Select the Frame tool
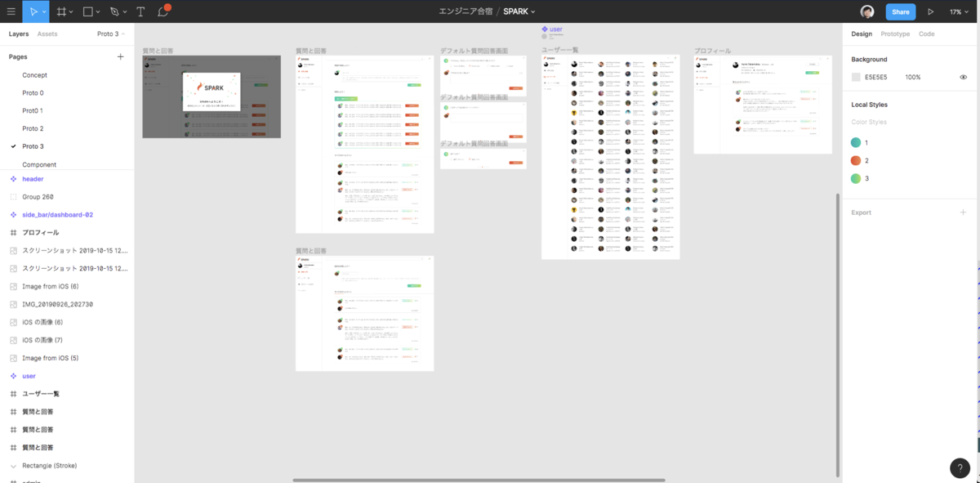The height and width of the screenshot is (483, 980). (x=60, y=11)
